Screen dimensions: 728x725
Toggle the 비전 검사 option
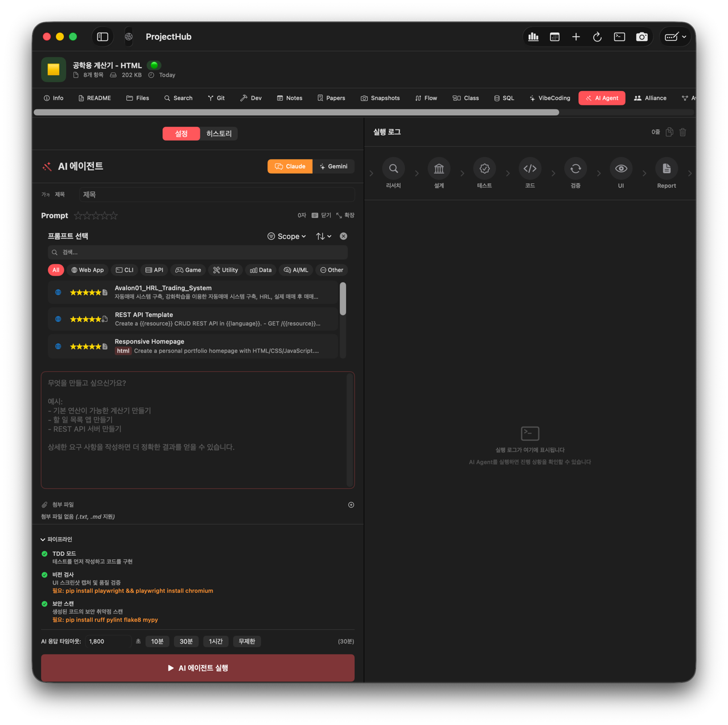tap(44, 575)
